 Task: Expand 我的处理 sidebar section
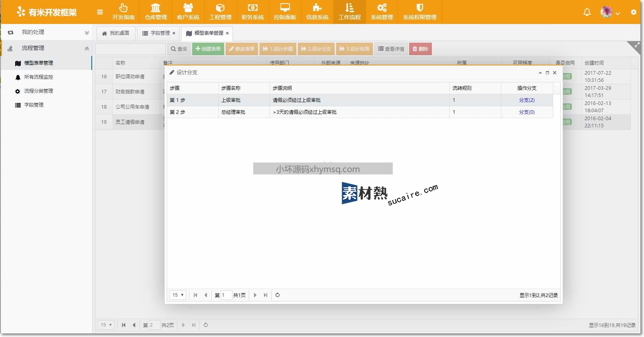click(x=87, y=33)
